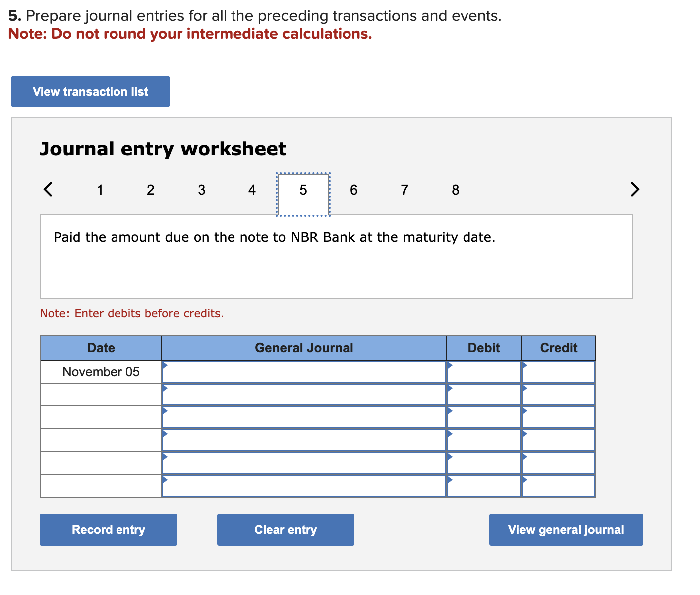
Task: Click the marker in the third row Credit cell
Action: click(x=524, y=411)
